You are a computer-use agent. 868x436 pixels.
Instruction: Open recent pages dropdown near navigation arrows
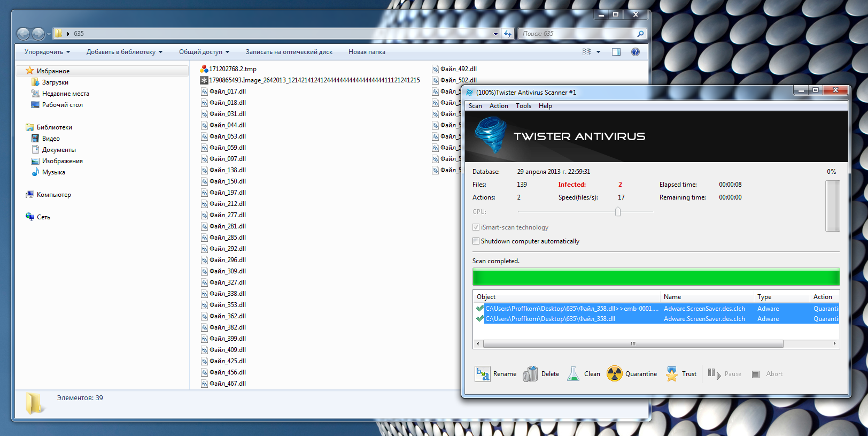pyautogui.click(x=49, y=34)
